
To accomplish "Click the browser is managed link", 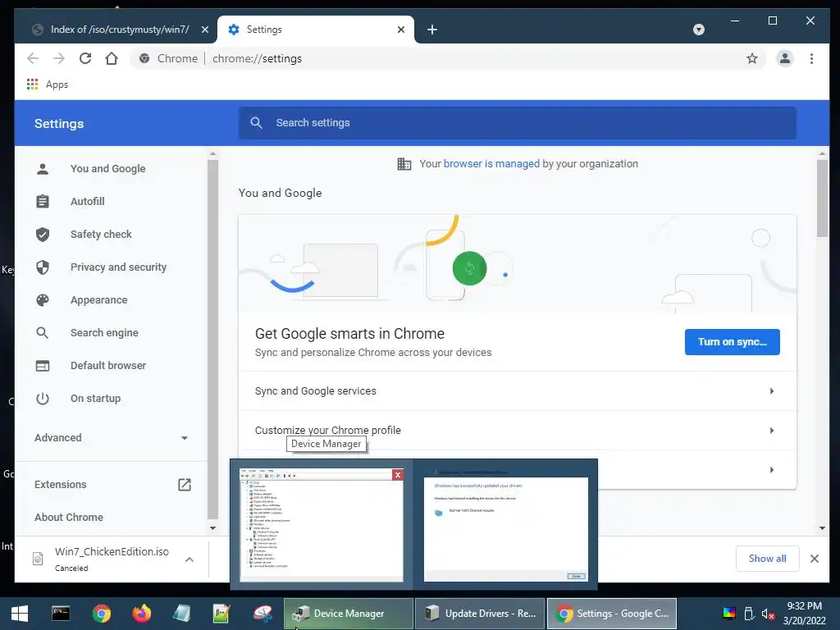I will click(x=491, y=164).
